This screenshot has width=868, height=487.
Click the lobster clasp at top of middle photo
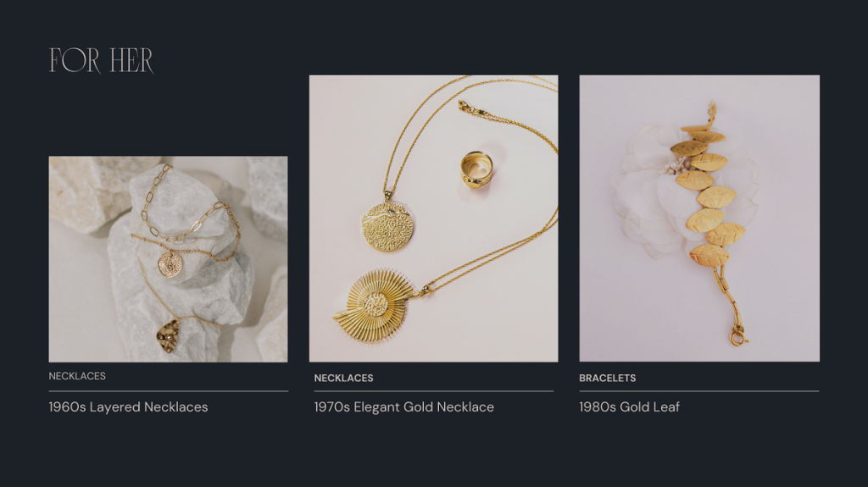coord(468,108)
